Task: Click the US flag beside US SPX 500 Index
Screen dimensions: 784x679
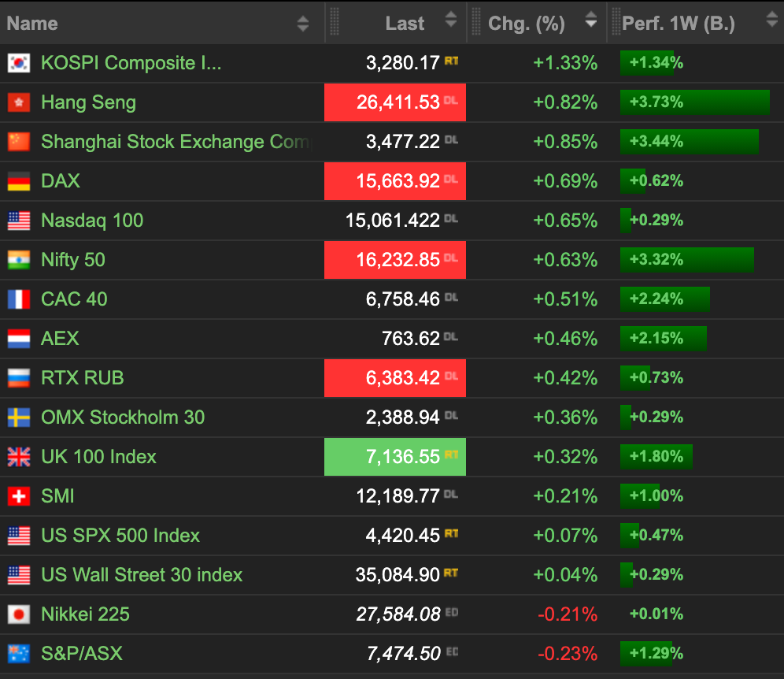Action: click(x=19, y=536)
